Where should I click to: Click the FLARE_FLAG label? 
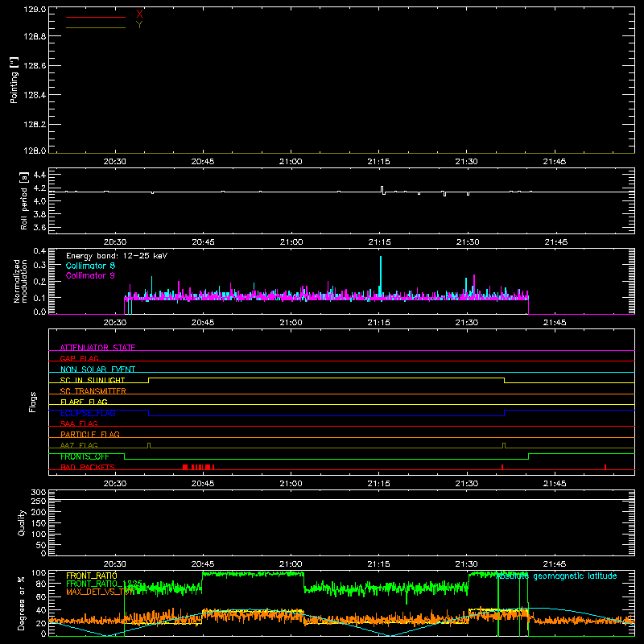[x=84, y=402]
